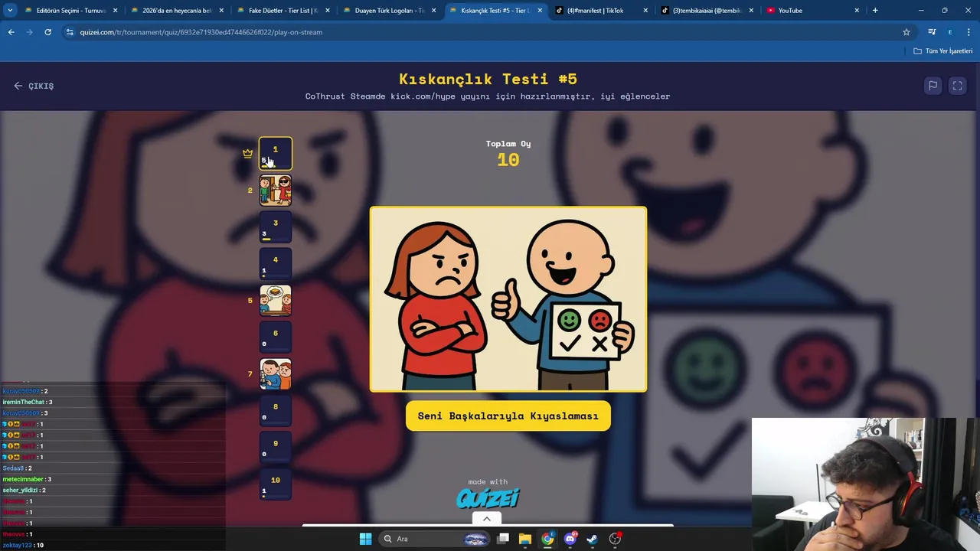
Task: Open OBS Studio from the taskbar
Action: click(615, 539)
